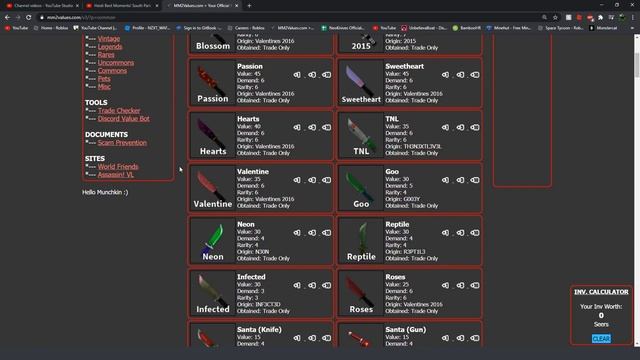Click the first add icon on the Sweetheart card
Image resolution: width=640 pixels, height=360 pixels.
pyautogui.click(x=445, y=75)
